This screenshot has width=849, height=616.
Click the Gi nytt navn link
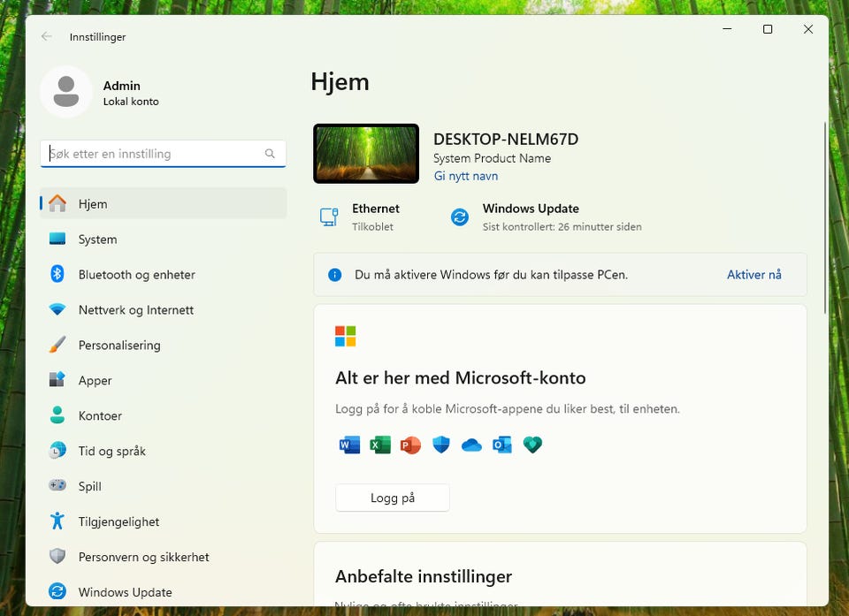466,176
